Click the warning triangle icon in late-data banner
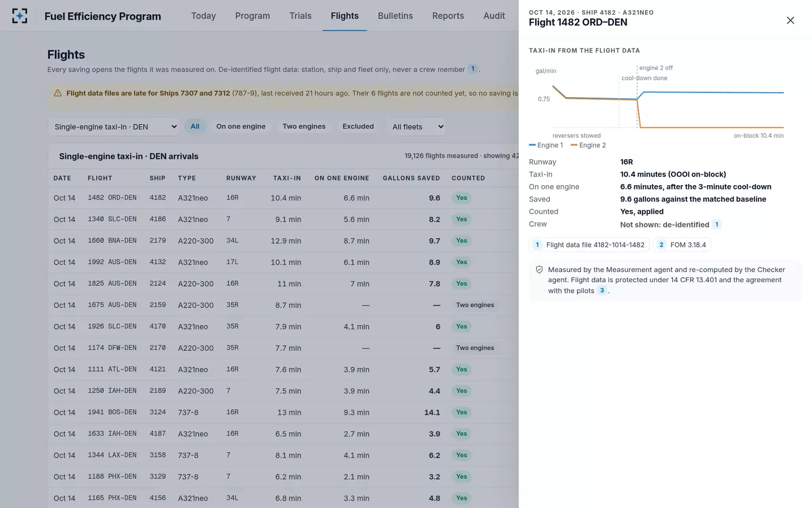Viewport: 812px width, 508px height. (58, 93)
